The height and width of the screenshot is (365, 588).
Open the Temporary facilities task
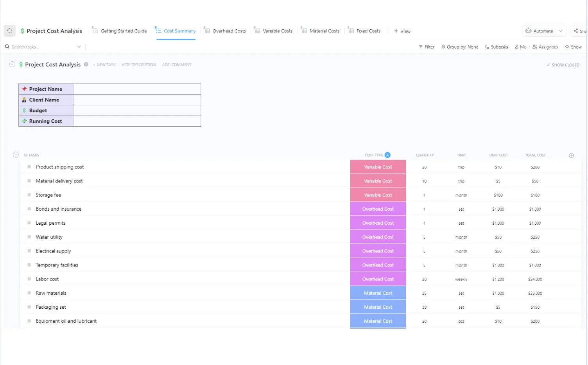[57, 265]
